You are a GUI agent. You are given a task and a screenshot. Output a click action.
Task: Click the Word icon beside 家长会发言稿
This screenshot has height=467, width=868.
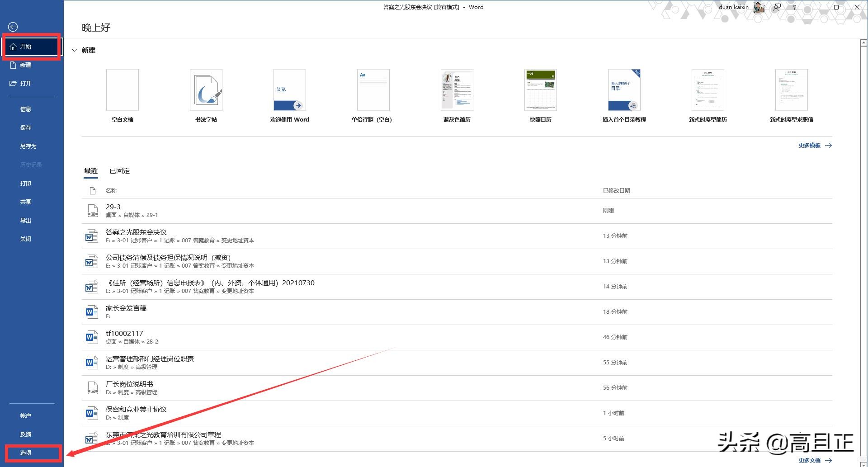click(x=92, y=312)
